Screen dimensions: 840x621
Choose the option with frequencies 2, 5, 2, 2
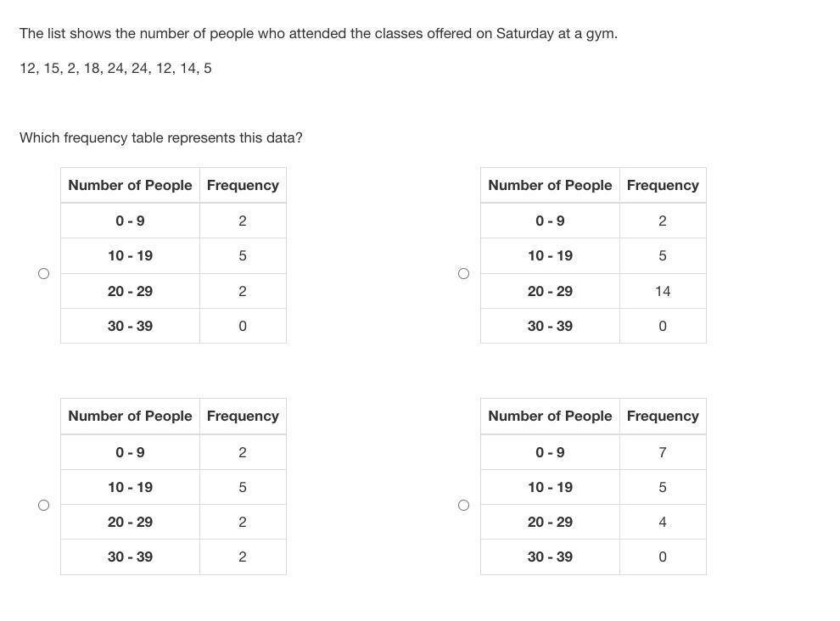point(44,505)
